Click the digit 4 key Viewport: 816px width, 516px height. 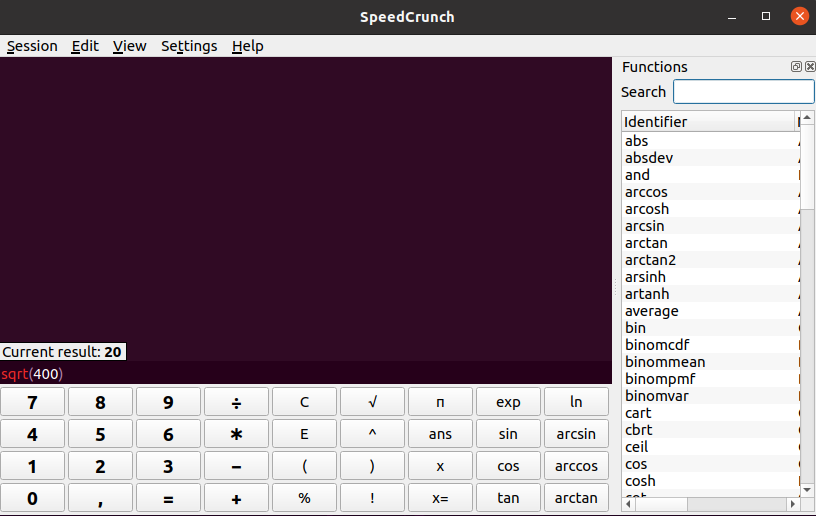tap(32, 434)
